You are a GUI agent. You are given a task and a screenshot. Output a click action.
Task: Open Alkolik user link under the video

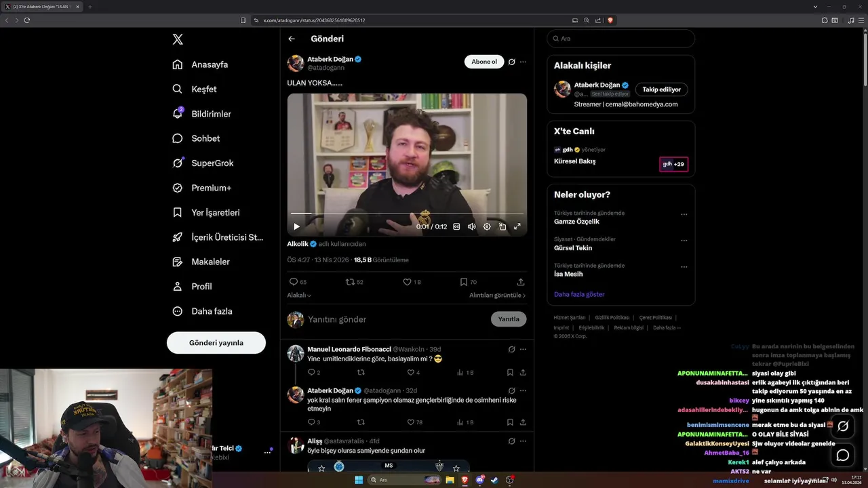click(x=298, y=243)
